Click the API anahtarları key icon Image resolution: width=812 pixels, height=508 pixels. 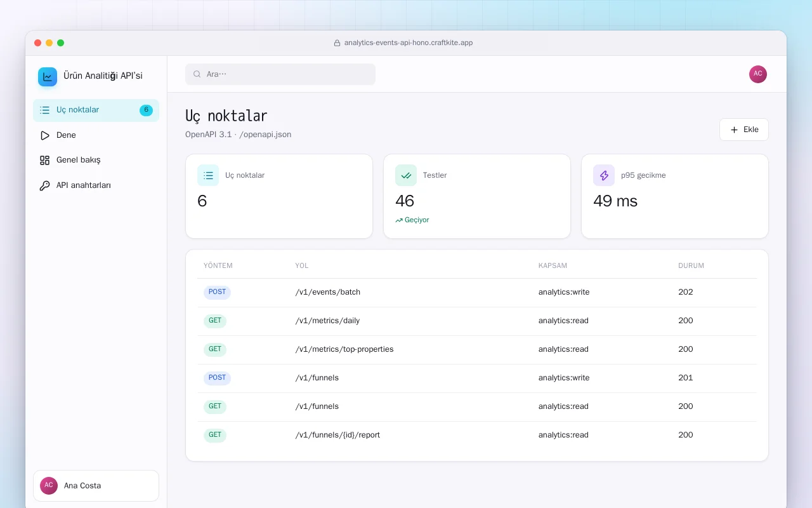click(44, 185)
